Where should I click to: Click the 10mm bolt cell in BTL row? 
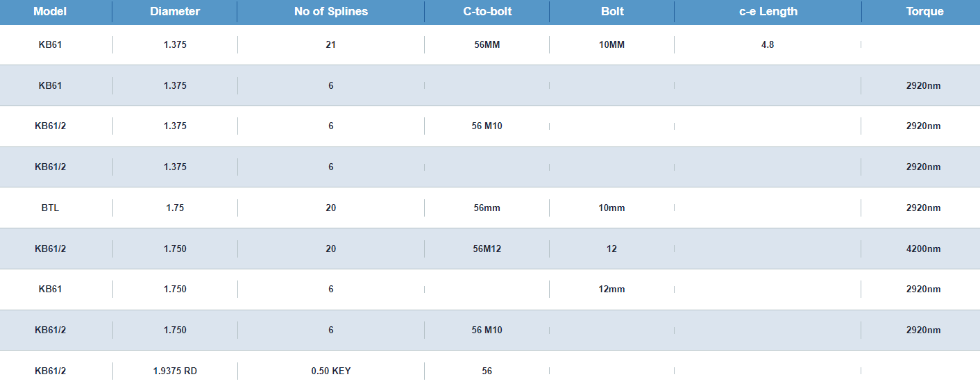coord(612,208)
